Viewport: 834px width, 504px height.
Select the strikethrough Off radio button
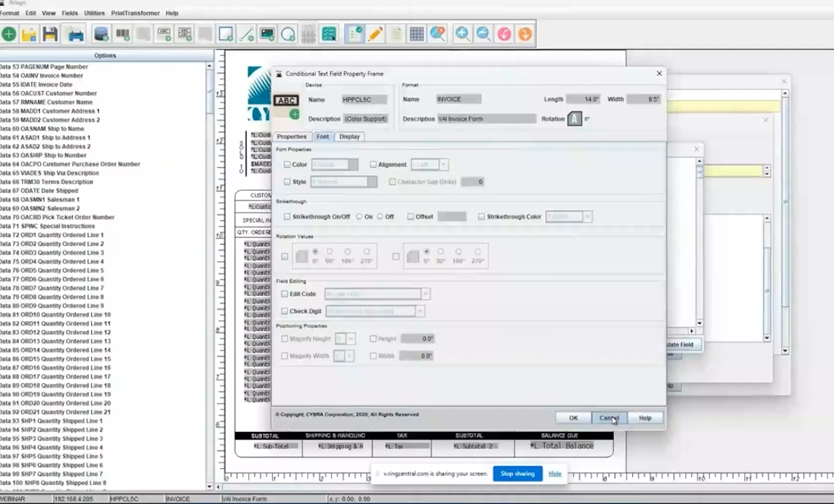pyautogui.click(x=380, y=217)
